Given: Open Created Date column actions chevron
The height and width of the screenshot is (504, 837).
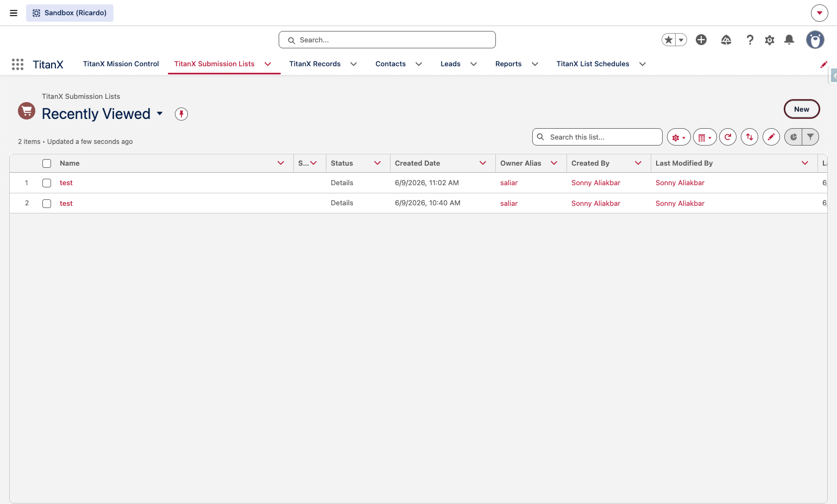Looking at the screenshot, I should coord(483,163).
